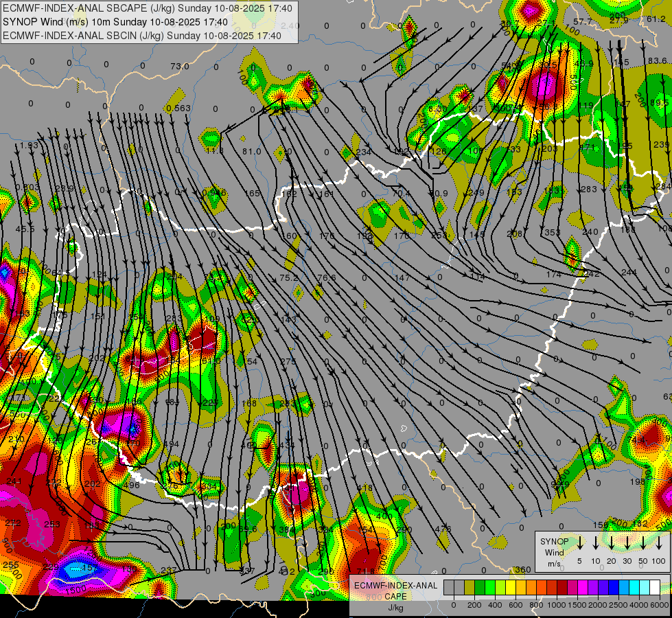Screen dimensions: 672x618
Task: Select the 'ECMWF-INDEX-ANAL SBCAPE' title line
Action: (x=148, y=8)
